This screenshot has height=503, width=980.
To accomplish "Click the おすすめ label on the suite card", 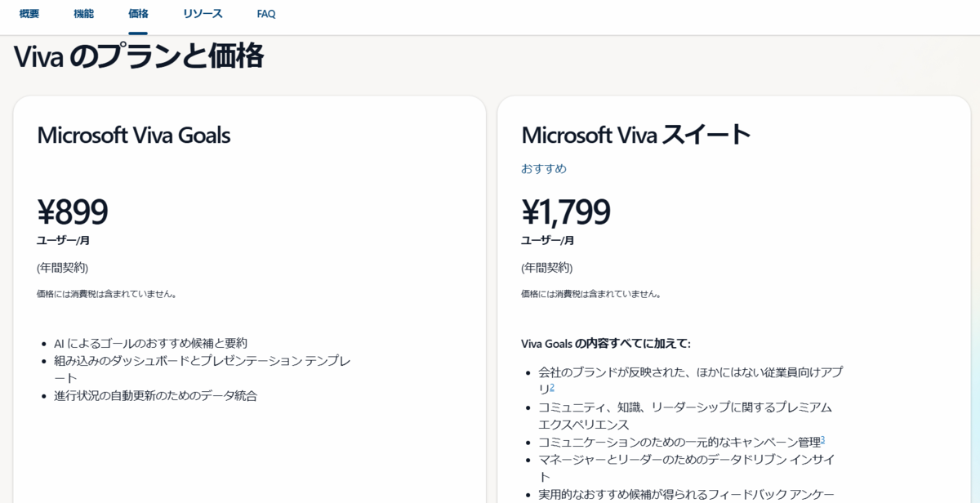I will pos(544,168).
